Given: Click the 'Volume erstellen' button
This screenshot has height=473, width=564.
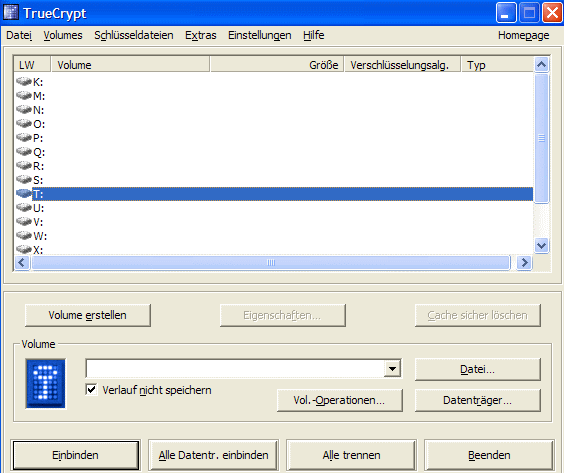Looking at the screenshot, I should pyautogui.click(x=88, y=315).
